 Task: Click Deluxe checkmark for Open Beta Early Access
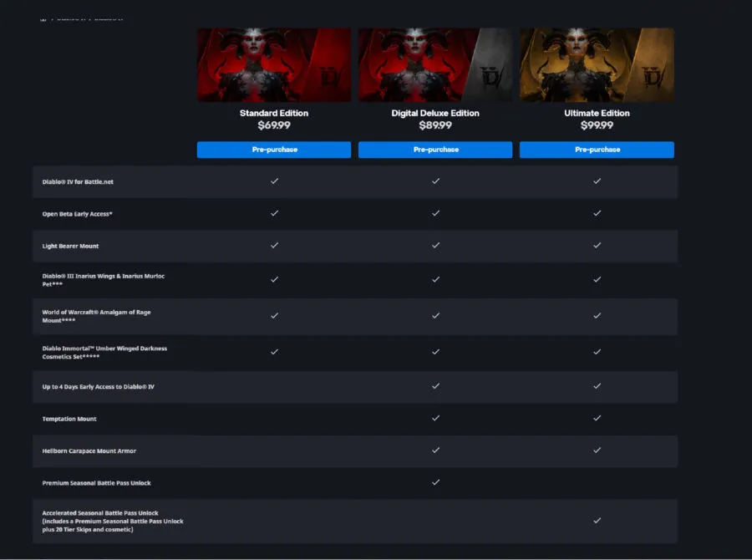[x=434, y=213]
